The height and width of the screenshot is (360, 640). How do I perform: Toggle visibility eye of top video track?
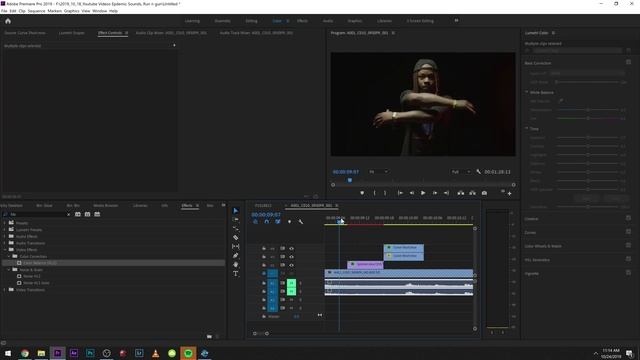(291, 249)
